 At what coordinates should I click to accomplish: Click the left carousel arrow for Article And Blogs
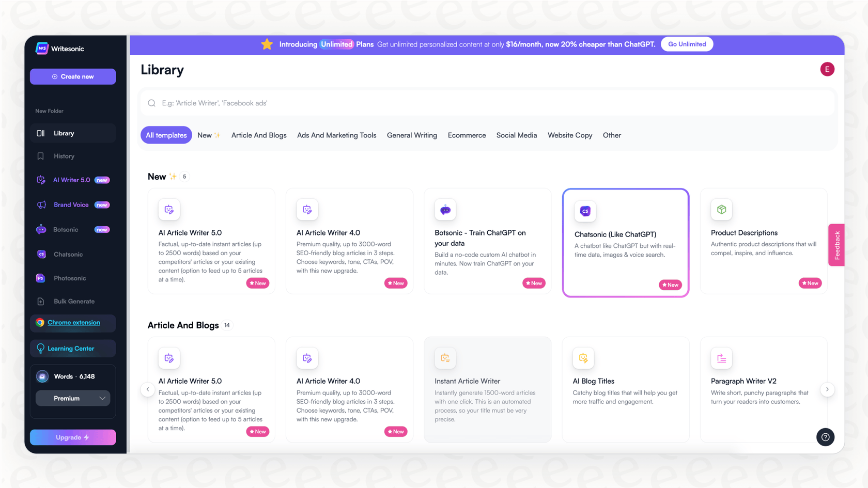147,389
